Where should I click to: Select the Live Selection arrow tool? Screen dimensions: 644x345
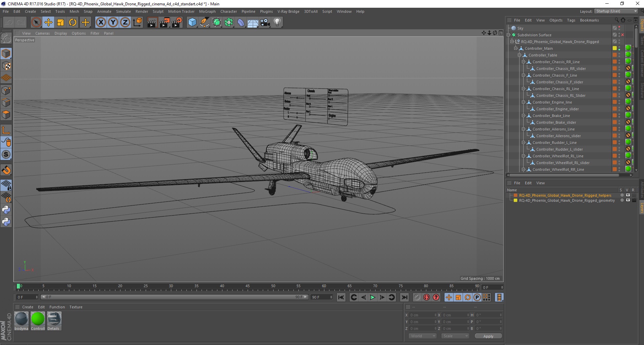36,23
